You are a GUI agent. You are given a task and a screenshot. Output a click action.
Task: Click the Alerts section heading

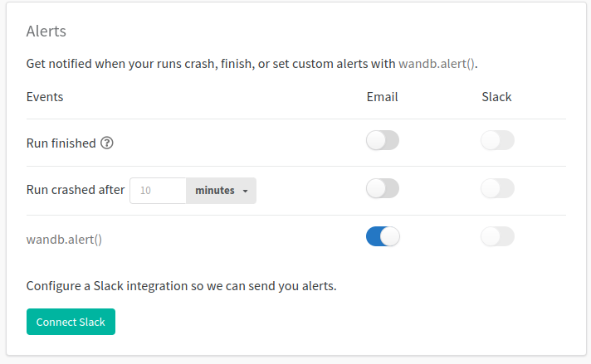coord(46,32)
